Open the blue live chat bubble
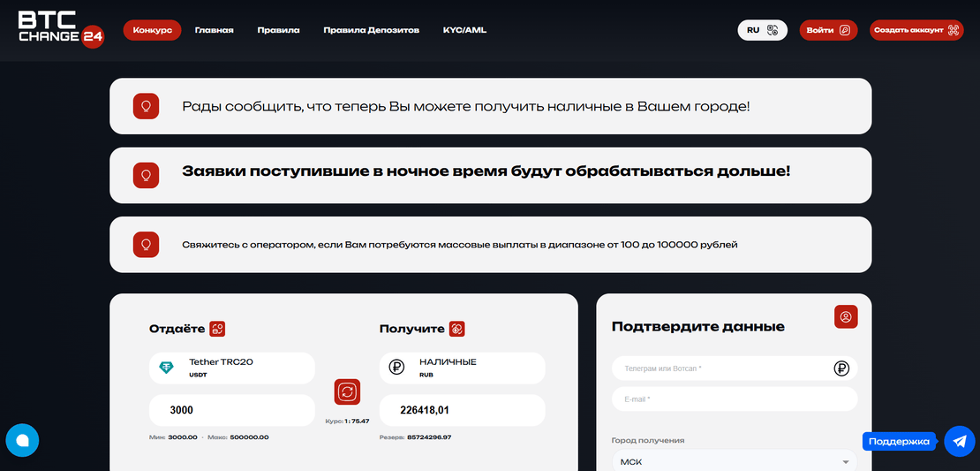 point(22,440)
